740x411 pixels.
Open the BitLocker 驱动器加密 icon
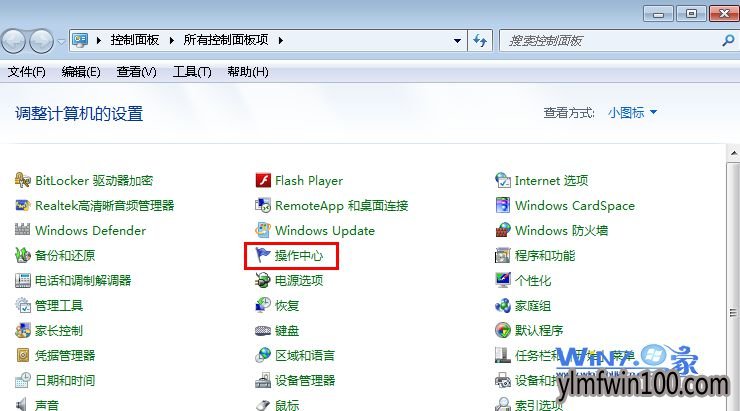click(x=24, y=181)
